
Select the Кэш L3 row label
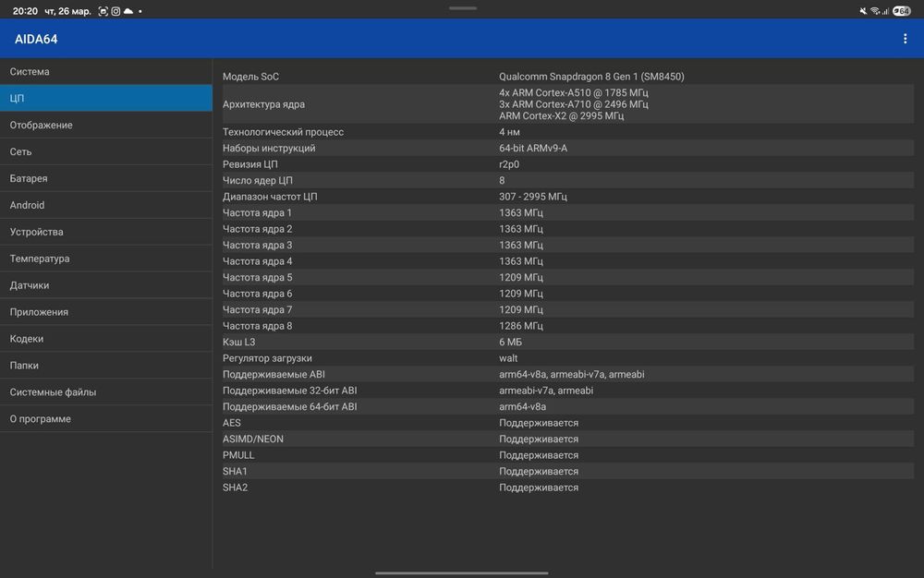click(238, 342)
